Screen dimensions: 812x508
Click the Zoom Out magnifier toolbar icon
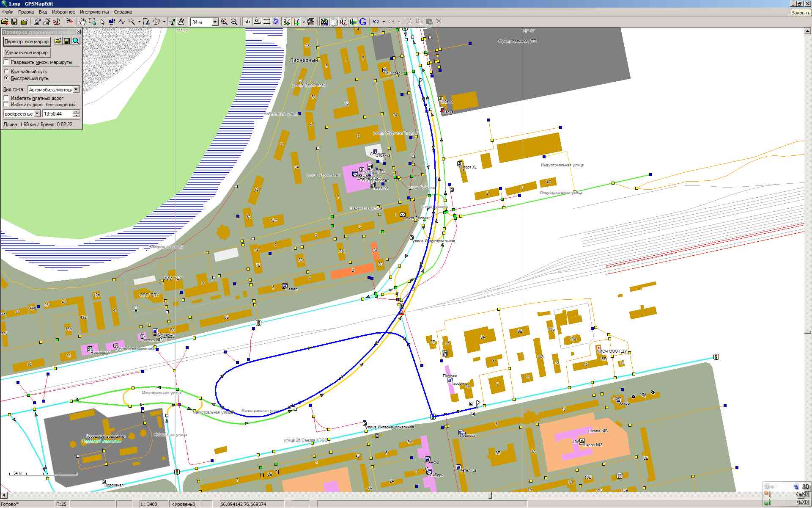pyautogui.click(x=234, y=22)
